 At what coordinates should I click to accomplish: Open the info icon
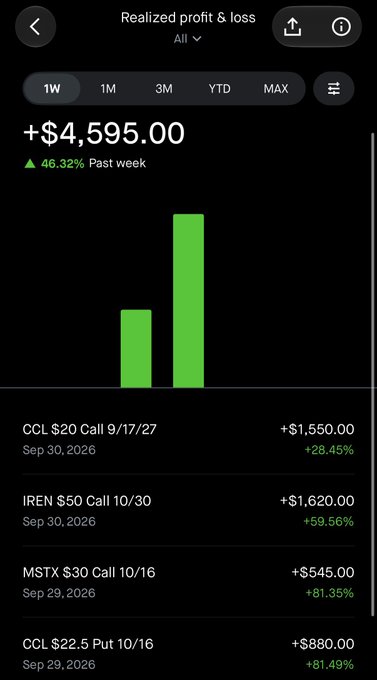pyautogui.click(x=341, y=27)
